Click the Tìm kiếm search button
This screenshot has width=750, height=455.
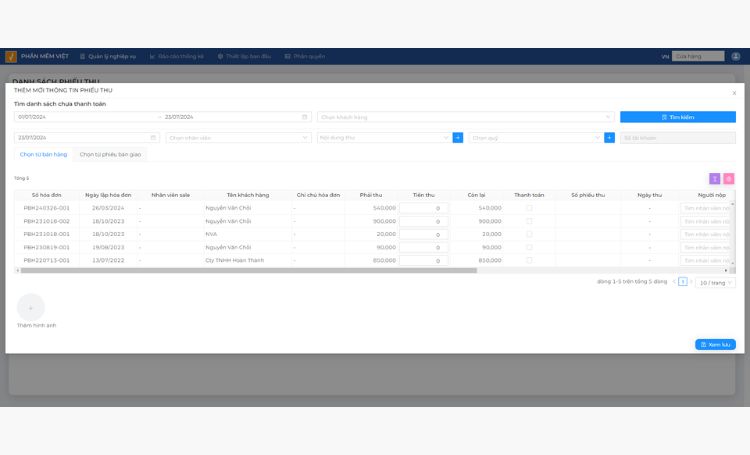(x=678, y=117)
